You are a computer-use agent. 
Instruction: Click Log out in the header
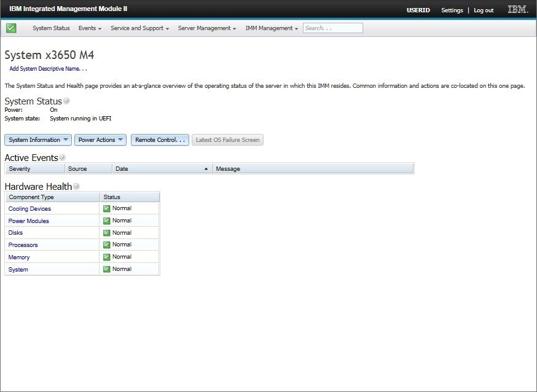484,10
